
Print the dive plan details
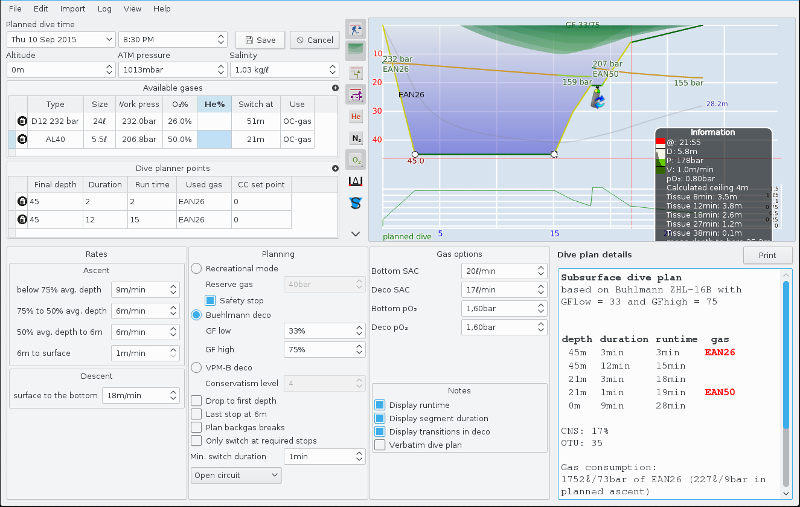pos(767,255)
